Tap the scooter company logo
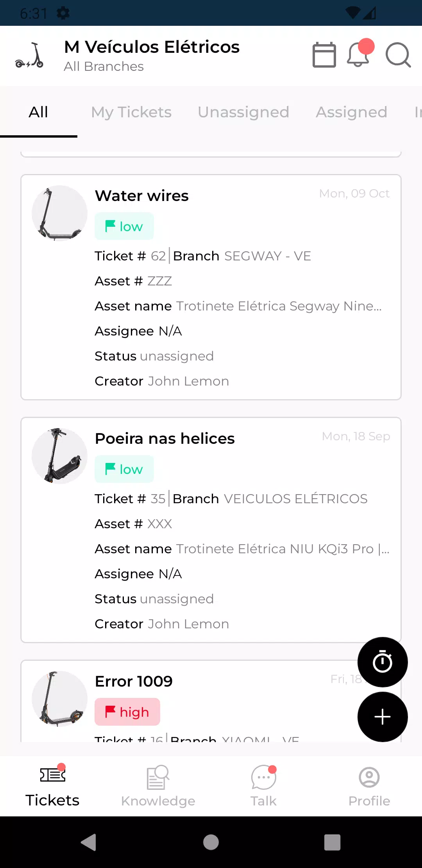This screenshot has width=422, height=868. point(30,56)
